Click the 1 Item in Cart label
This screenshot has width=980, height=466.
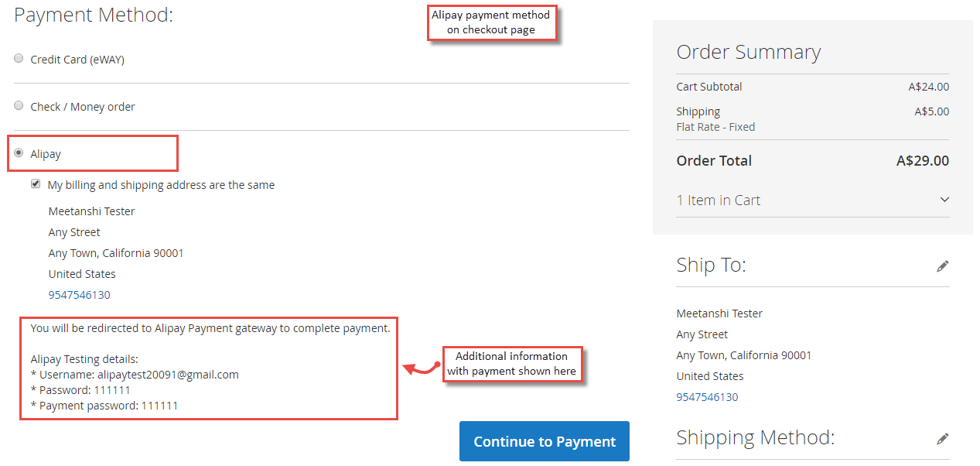click(x=718, y=200)
